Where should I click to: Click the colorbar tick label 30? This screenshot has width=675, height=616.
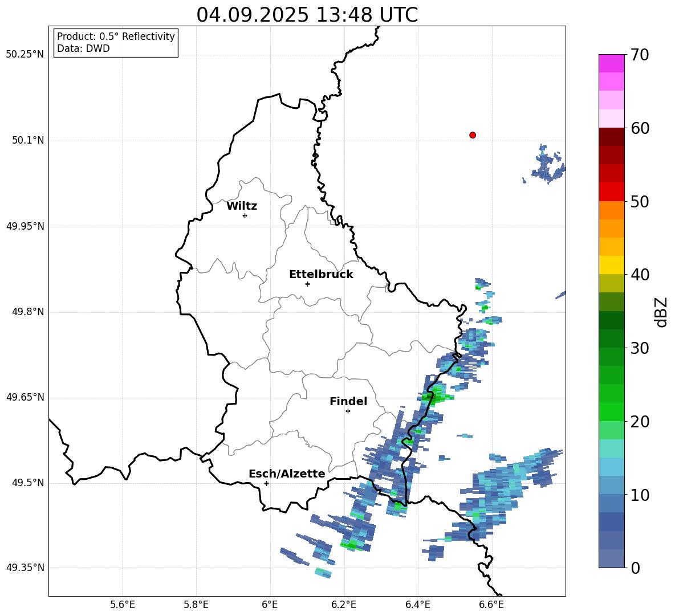click(x=640, y=348)
